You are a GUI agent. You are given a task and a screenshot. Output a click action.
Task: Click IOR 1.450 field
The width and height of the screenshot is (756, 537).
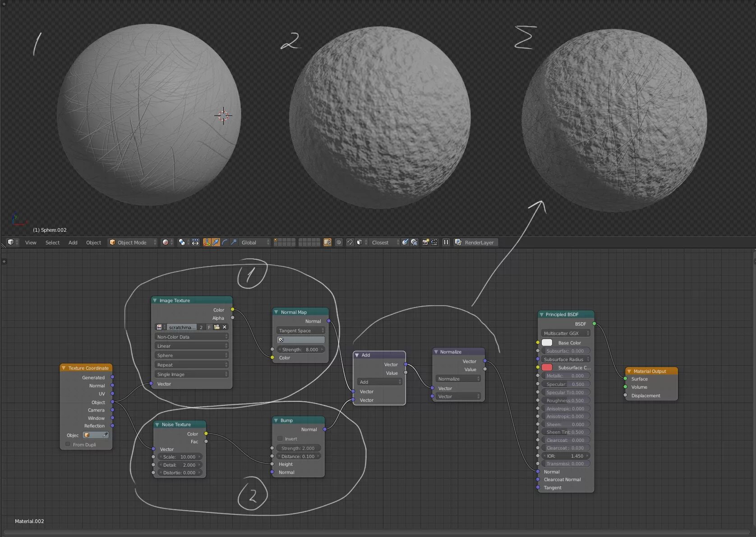click(x=566, y=456)
